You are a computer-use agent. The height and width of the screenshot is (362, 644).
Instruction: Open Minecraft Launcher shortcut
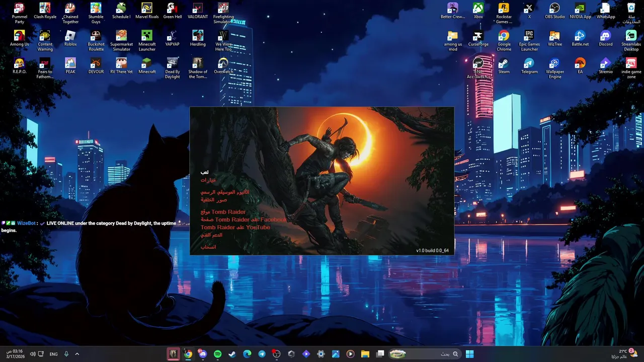click(x=147, y=41)
